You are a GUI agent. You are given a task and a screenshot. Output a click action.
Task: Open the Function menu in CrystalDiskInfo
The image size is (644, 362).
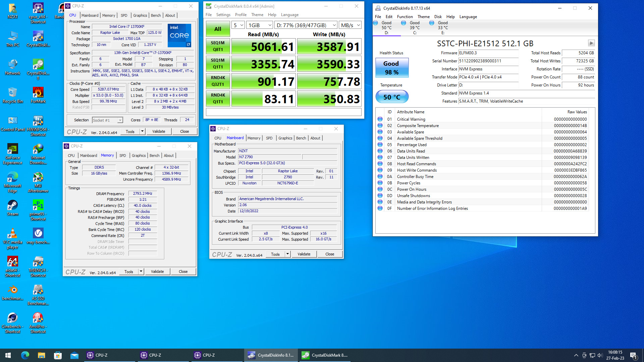coord(405,16)
